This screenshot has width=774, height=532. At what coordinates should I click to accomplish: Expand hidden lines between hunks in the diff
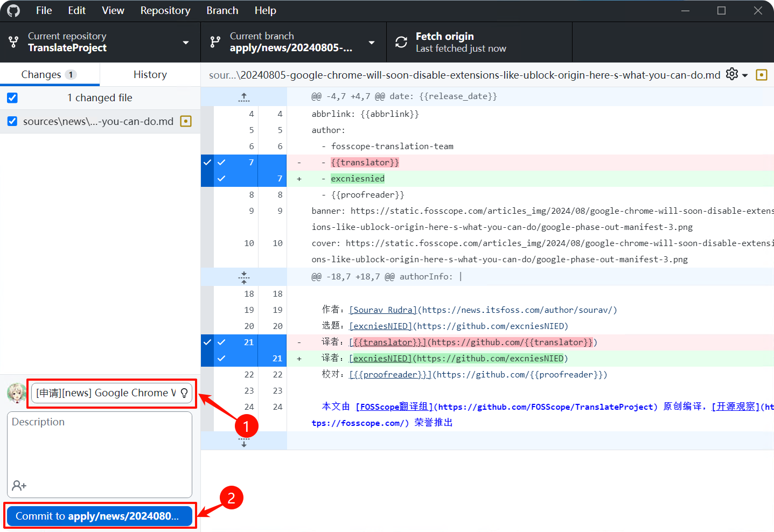coord(244,277)
